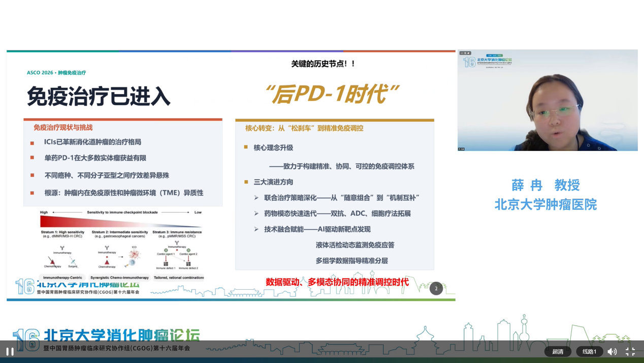Click the Synergistic Chemo-immunotherapy diagram label
The image size is (644, 363).
tap(119, 278)
